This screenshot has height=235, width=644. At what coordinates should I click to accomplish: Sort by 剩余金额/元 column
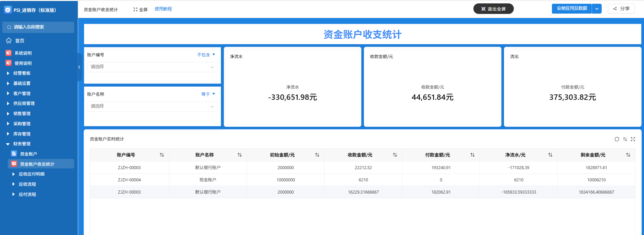pyautogui.click(x=628, y=155)
